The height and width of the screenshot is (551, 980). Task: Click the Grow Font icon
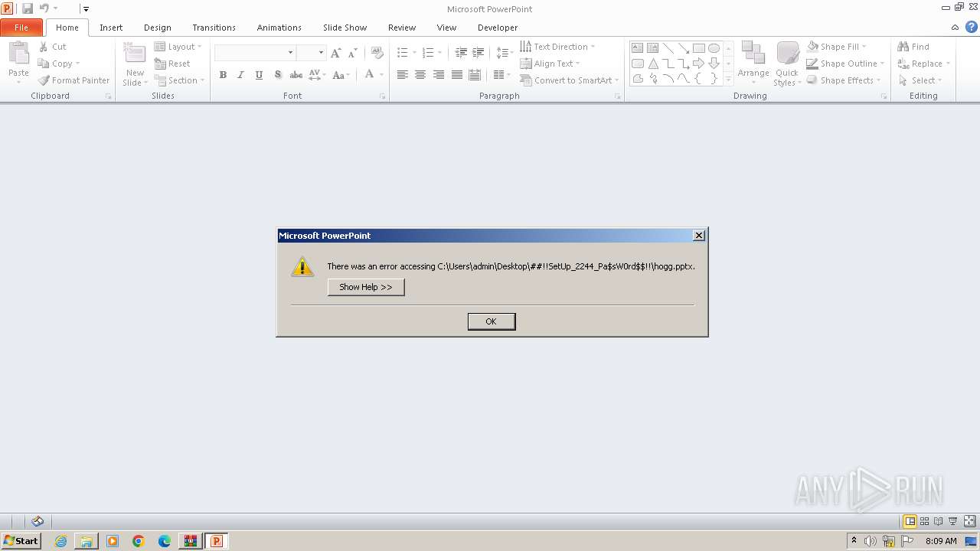click(x=336, y=53)
